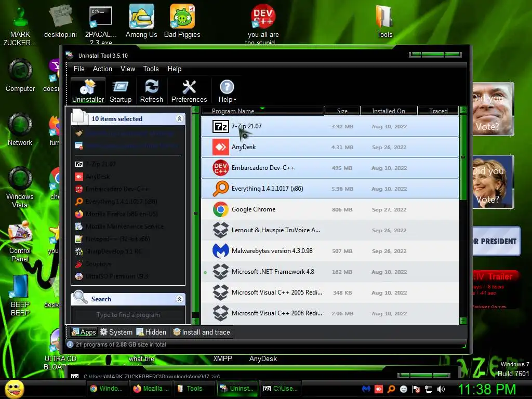Viewport: 532px width, 399px height.
Task: Select the Lernout & Hauspie TruVoice row
Action: pyautogui.click(x=330, y=230)
